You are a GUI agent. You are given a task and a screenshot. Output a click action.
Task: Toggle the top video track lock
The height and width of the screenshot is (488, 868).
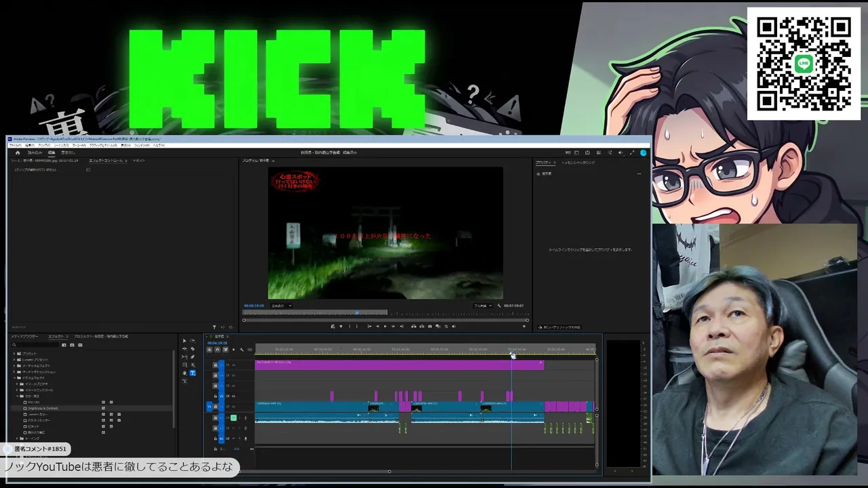click(216, 365)
